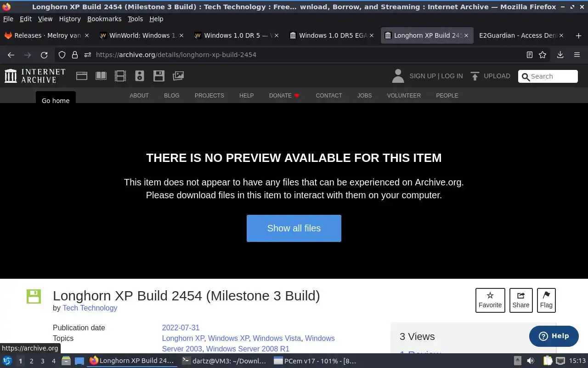Open the Video (film) media icon
Viewport: 588px width, 368px height.
pos(120,76)
